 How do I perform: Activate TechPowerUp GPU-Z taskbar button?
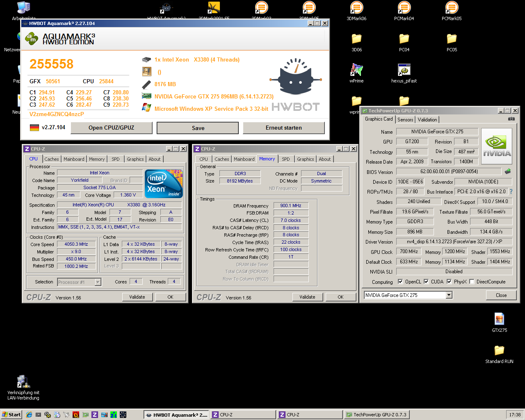(x=377, y=415)
